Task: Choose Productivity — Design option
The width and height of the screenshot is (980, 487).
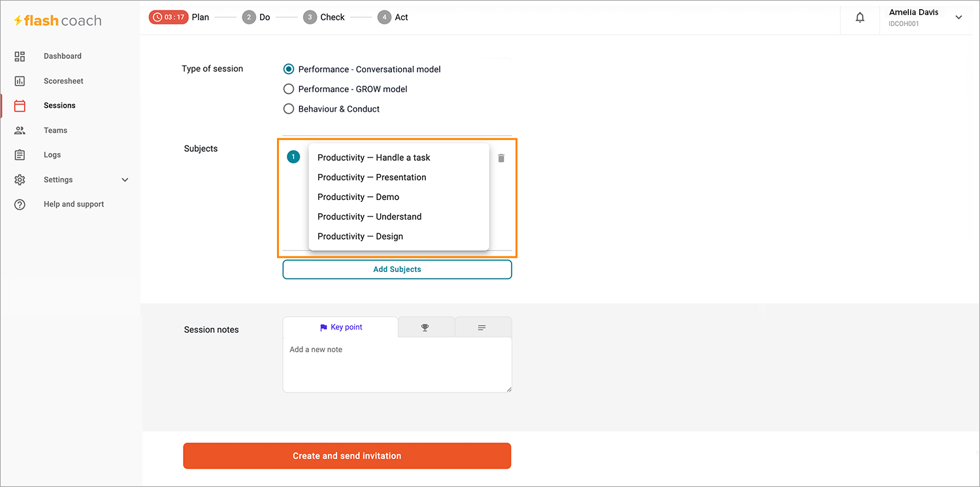Action: [x=399, y=236]
